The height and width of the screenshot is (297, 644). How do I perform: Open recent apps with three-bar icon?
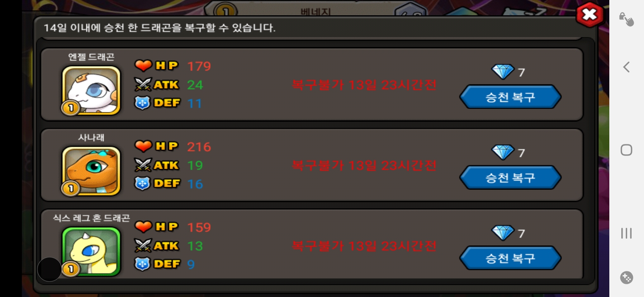(626, 233)
